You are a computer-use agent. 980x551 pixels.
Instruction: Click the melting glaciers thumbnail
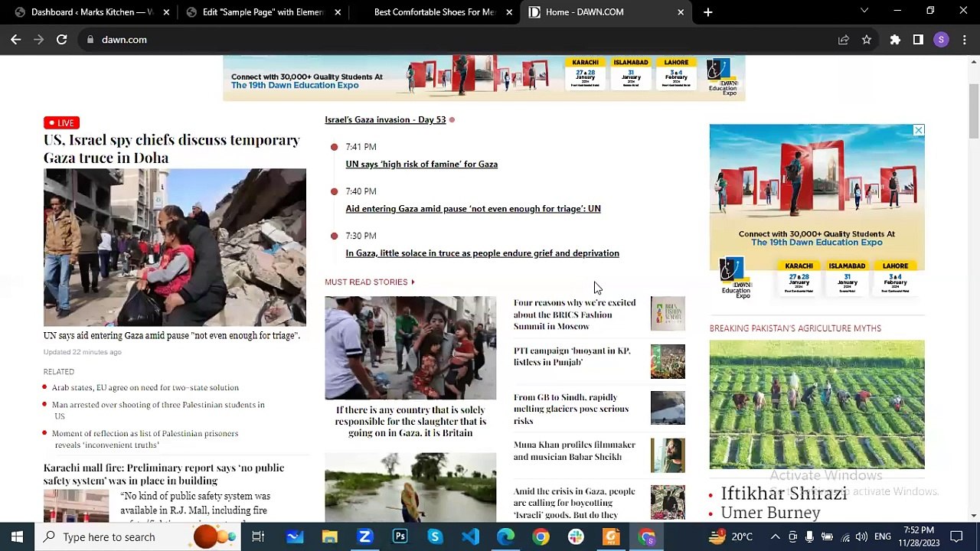pyautogui.click(x=668, y=408)
